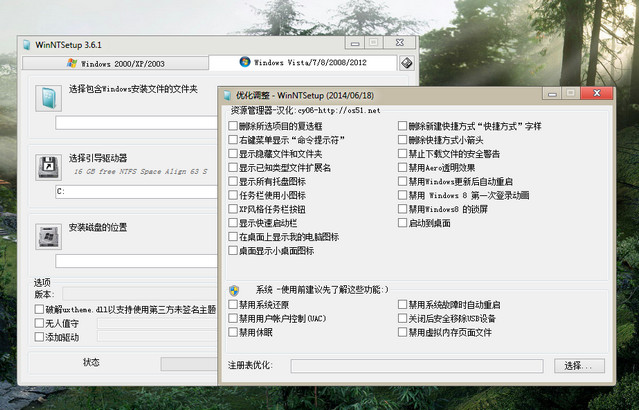This screenshot has height=410, width=639.
Task: Toggle 删除快捷方式小箭头 checkbox
Action: (402, 140)
